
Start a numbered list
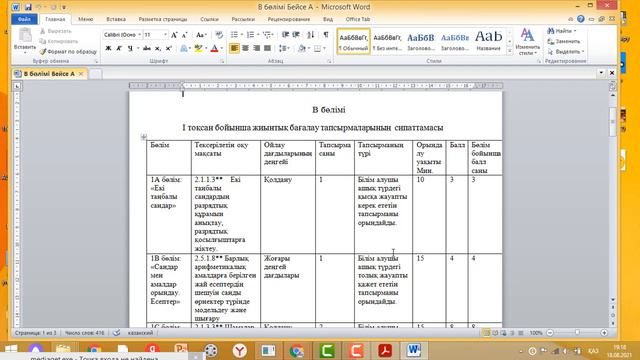click(251, 35)
